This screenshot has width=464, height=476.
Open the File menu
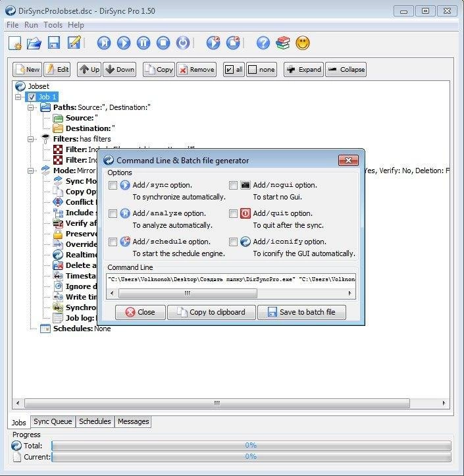[x=13, y=25]
